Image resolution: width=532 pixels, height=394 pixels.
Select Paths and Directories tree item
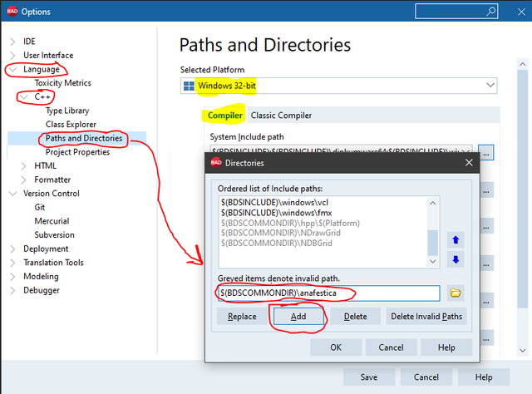click(x=84, y=139)
